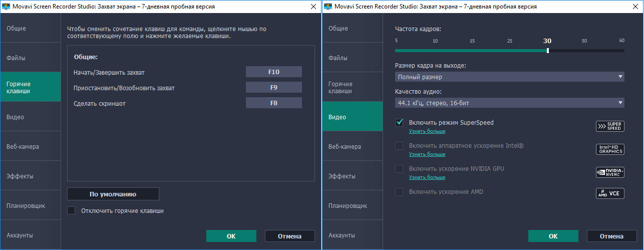Click the 'Сделать скриншот' label

tap(99, 104)
